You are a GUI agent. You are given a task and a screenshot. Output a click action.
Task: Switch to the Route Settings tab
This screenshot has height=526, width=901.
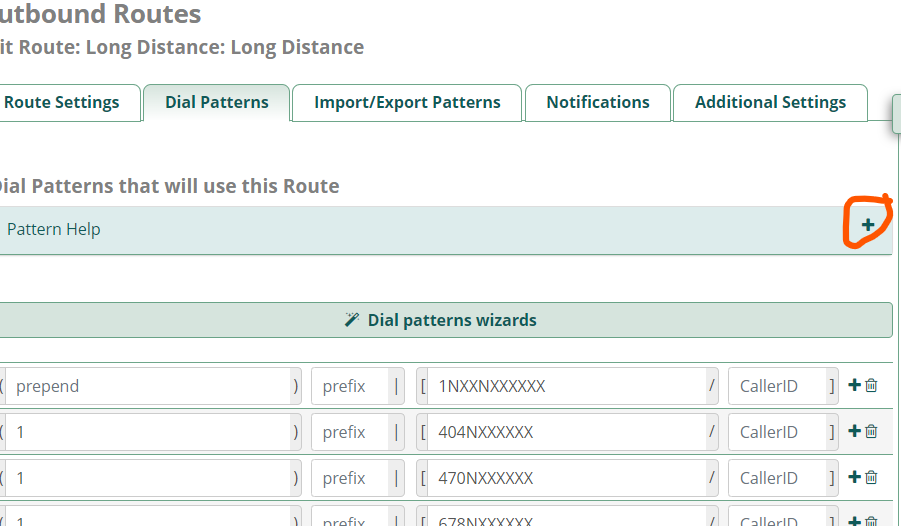pyautogui.click(x=62, y=102)
